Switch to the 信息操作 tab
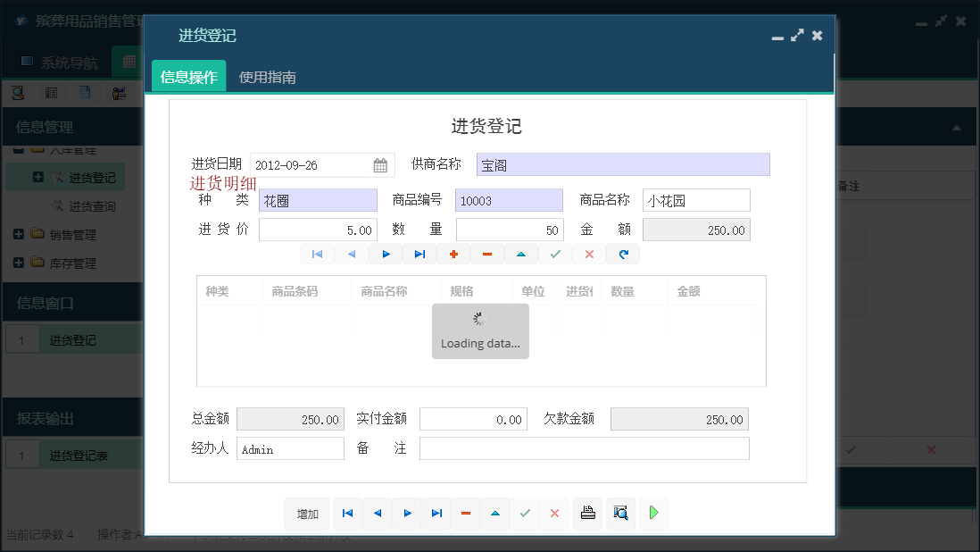The image size is (980, 552). click(x=188, y=77)
